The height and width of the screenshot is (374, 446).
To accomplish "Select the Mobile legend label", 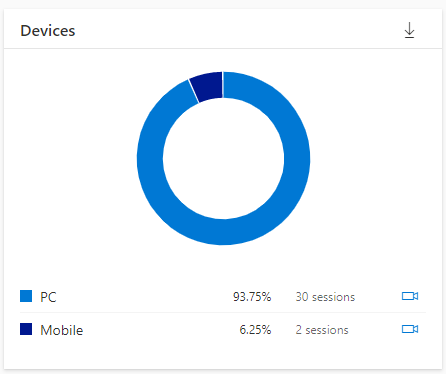I will pos(62,330).
